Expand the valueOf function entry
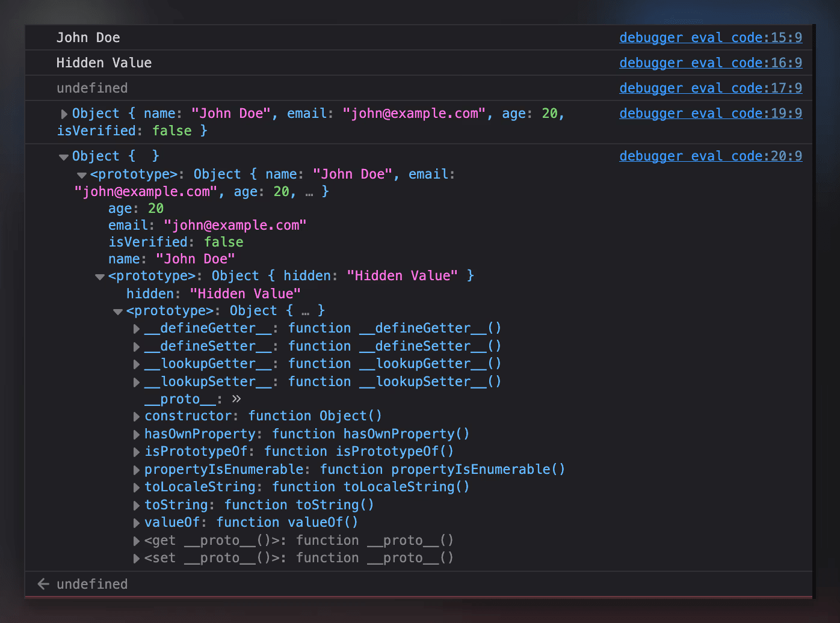 pos(136,523)
